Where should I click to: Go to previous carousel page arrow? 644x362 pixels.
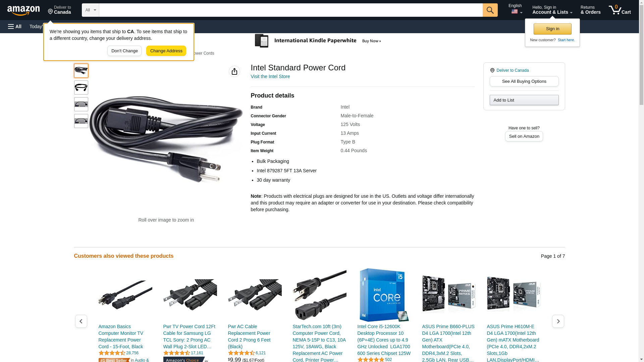coord(81,321)
